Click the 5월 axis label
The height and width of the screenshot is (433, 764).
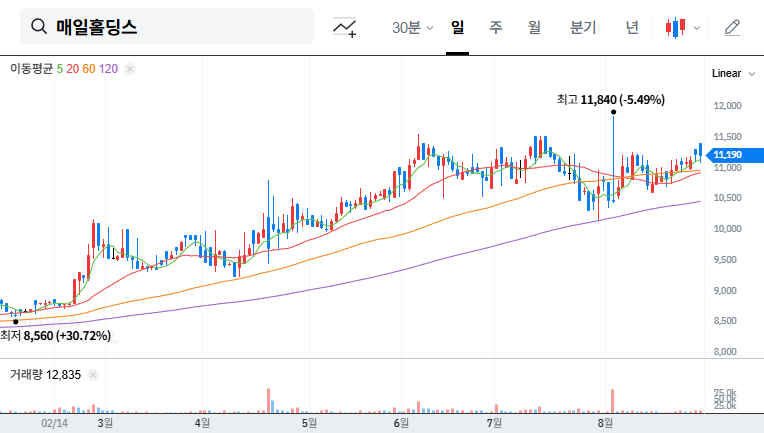[x=309, y=423]
